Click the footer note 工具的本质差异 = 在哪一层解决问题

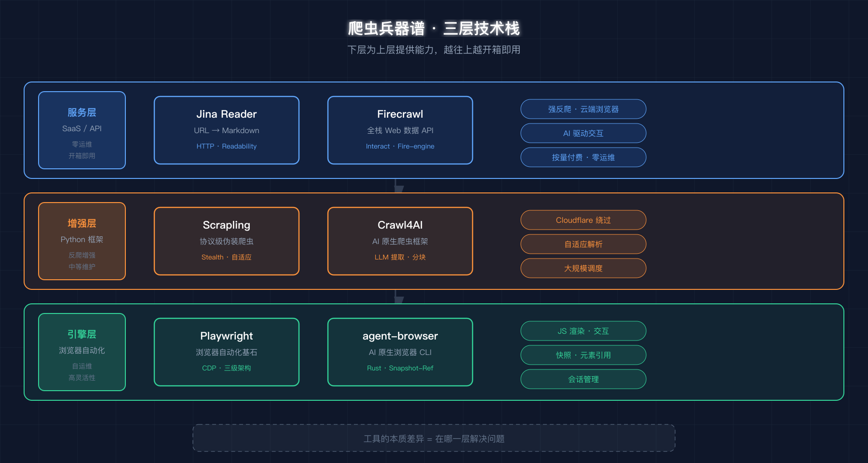[x=434, y=438]
